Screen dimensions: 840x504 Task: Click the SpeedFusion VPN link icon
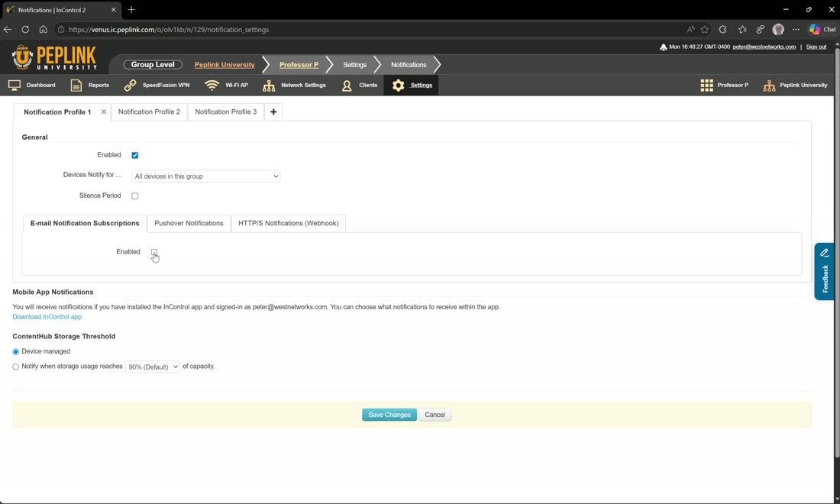(x=130, y=86)
